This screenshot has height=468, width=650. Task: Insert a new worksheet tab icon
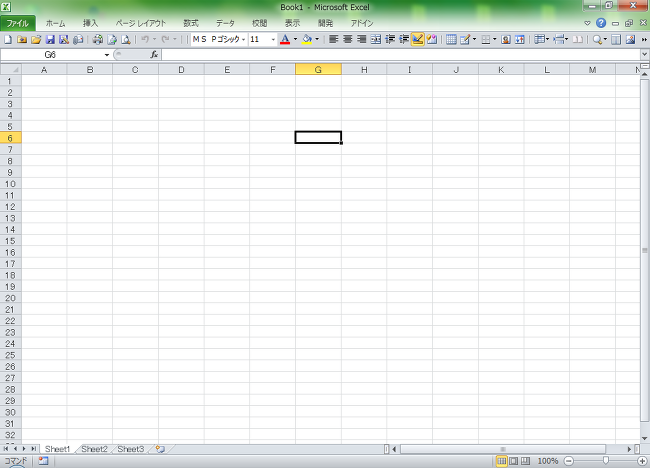(x=160, y=449)
